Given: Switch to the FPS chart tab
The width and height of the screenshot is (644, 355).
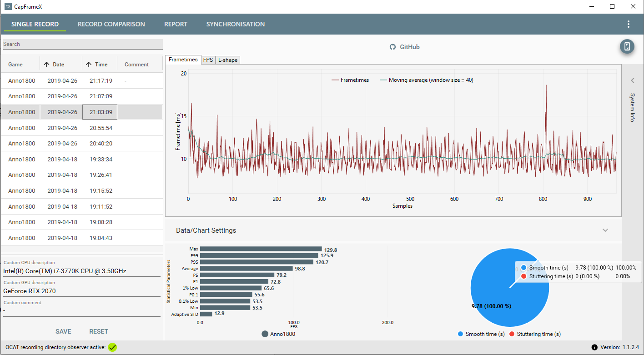Looking at the screenshot, I should click(x=208, y=60).
